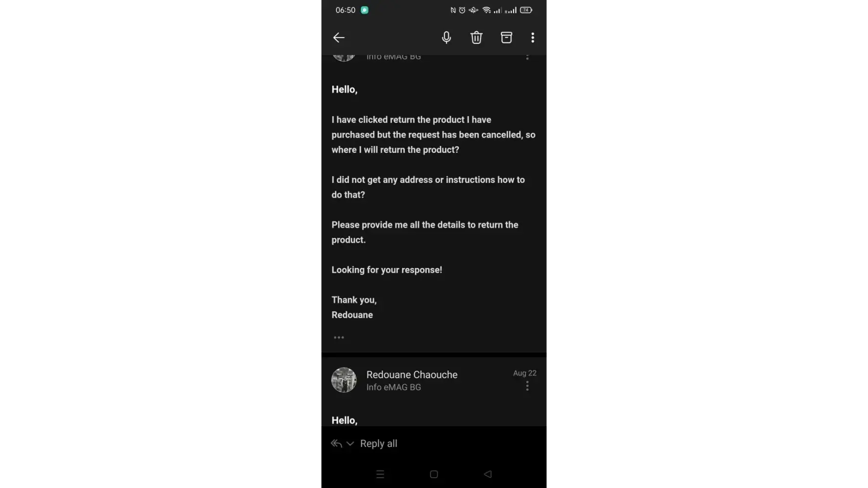Tap Android back triangle navigation button
This screenshot has width=868, height=488.
488,474
